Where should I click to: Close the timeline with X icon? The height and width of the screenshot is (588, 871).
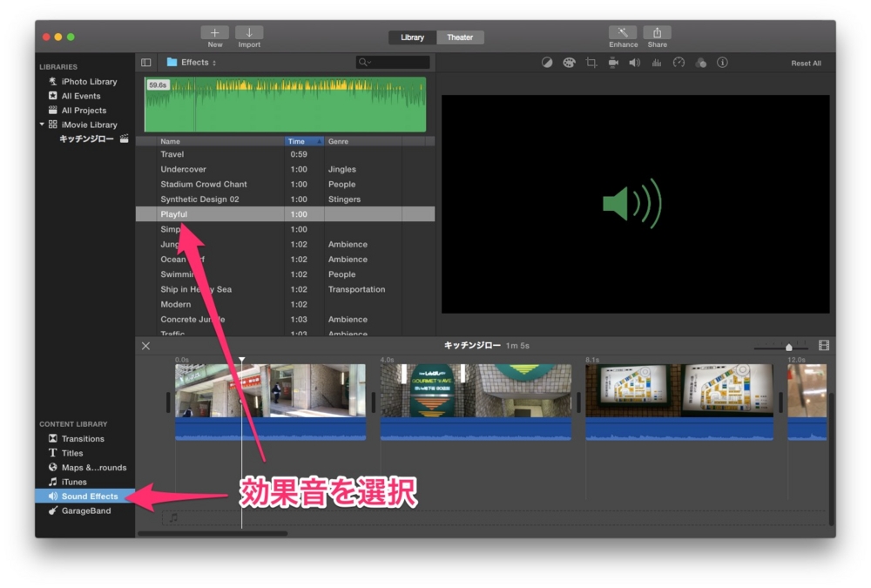pos(145,346)
